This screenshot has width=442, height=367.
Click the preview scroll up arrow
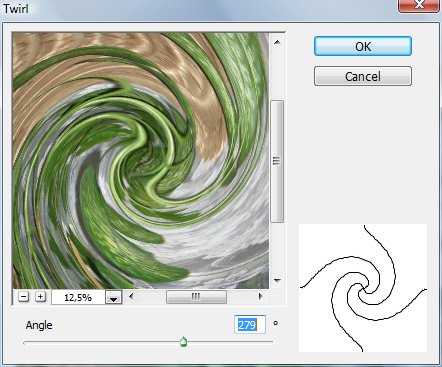click(277, 42)
